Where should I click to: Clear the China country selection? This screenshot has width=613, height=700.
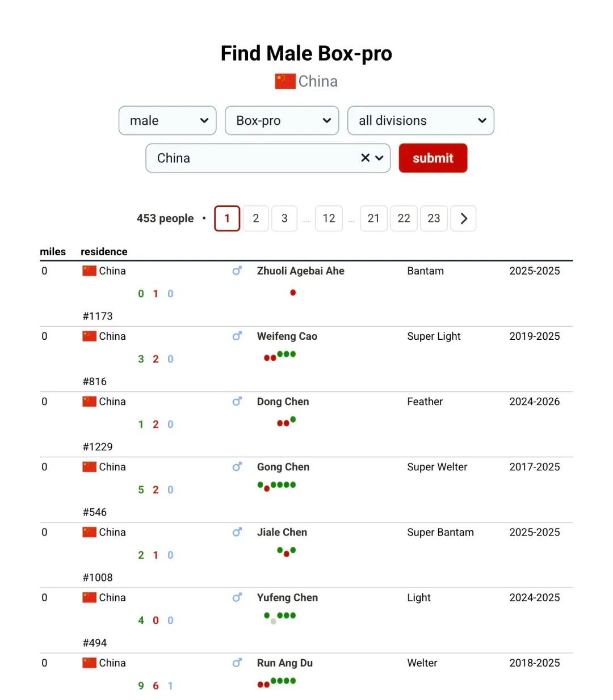point(366,158)
